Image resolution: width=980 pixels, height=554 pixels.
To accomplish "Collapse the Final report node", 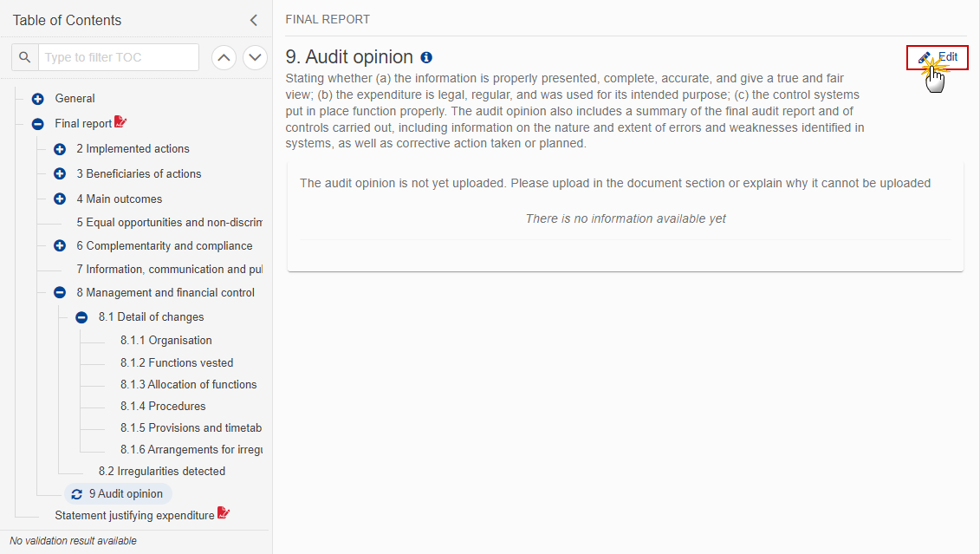I will (37, 124).
